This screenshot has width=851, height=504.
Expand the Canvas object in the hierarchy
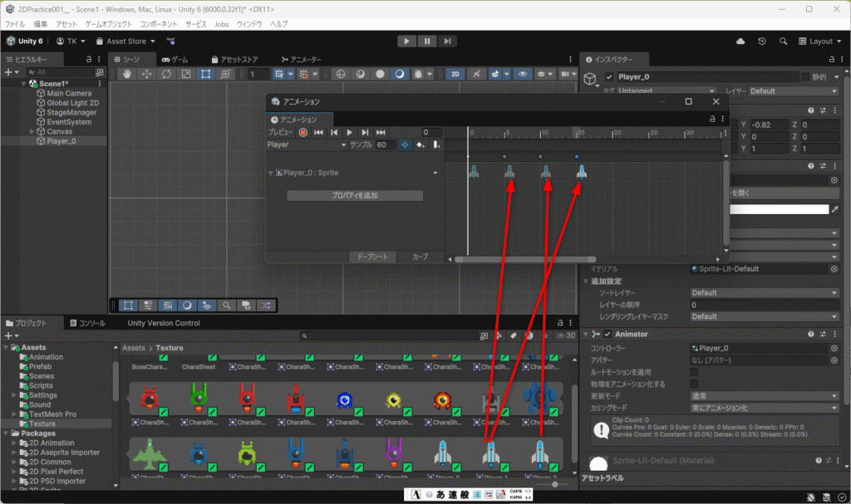(x=32, y=131)
